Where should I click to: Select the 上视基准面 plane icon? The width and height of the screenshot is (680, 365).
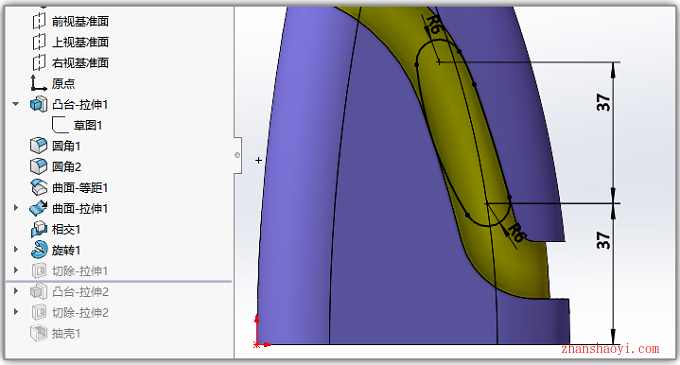(39, 42)
